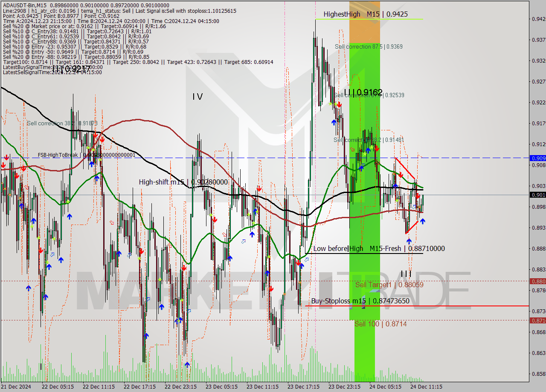Click the LatestSellSignalTime text line
This screenshot has height=392, width=546.
tap(52, 72)
